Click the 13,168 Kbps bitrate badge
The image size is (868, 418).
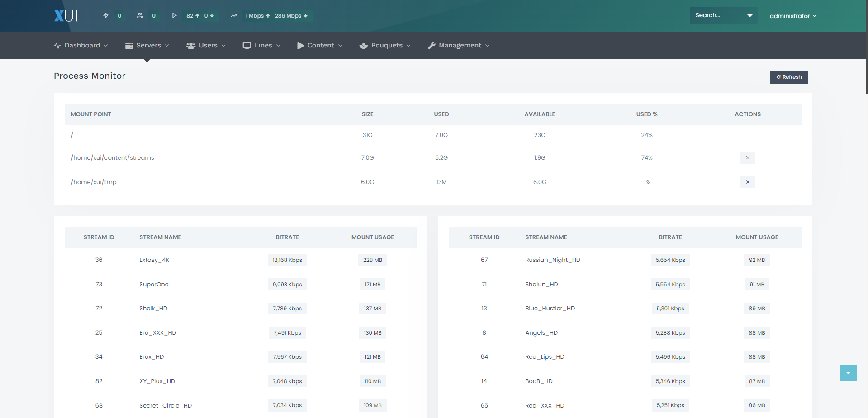pyautogui.click(x=287, y=260)
